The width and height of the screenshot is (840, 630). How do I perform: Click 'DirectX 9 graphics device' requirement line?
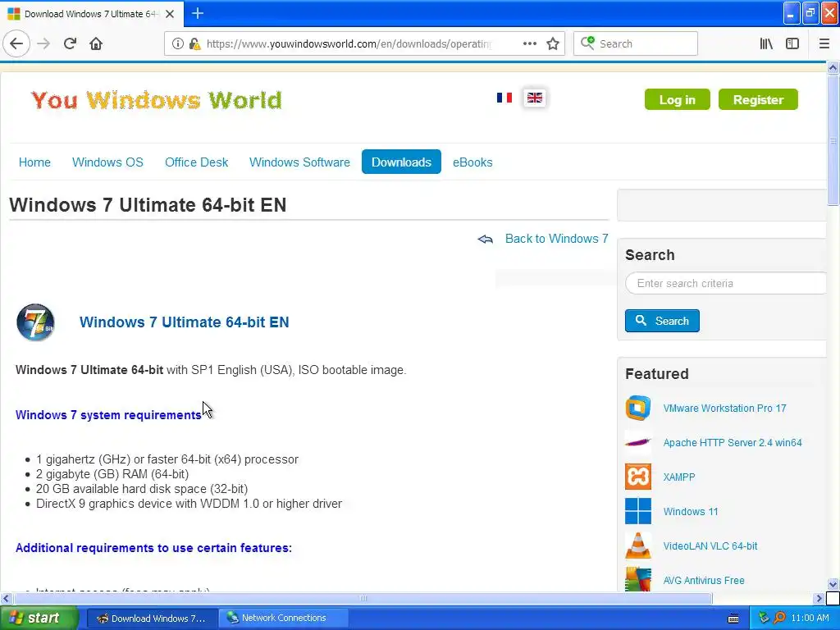[x=189, y=504]
